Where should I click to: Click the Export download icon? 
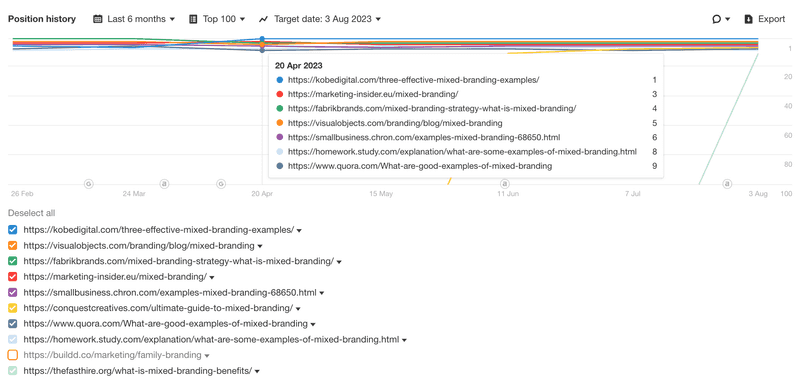tap(749, 19)
